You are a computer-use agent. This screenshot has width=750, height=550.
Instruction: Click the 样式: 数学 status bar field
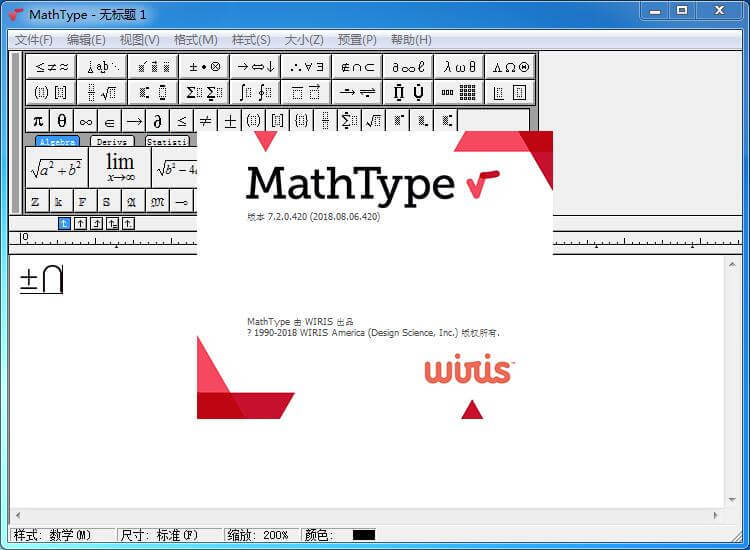click(61, 535)
